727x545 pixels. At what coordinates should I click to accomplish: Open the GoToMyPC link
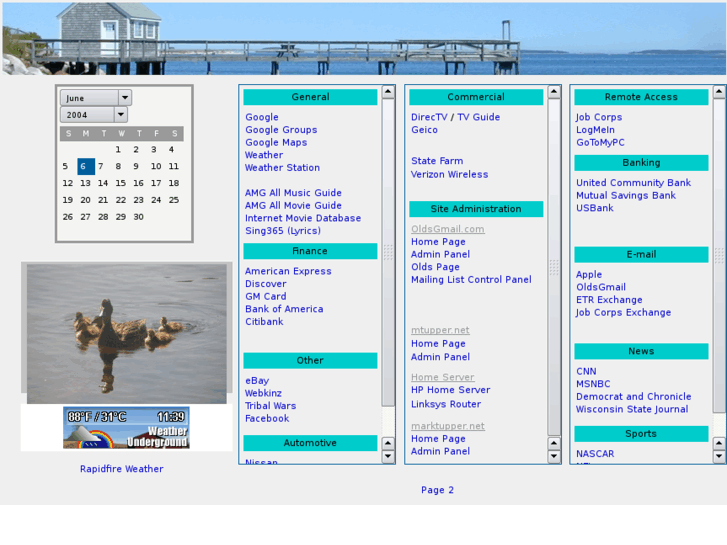click(600, 142)
